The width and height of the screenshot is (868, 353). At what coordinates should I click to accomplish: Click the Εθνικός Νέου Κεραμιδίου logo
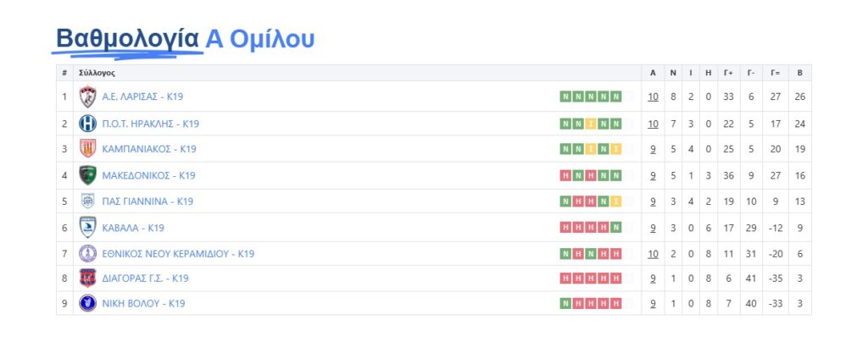pyautogui.click(x=87, y=253)
